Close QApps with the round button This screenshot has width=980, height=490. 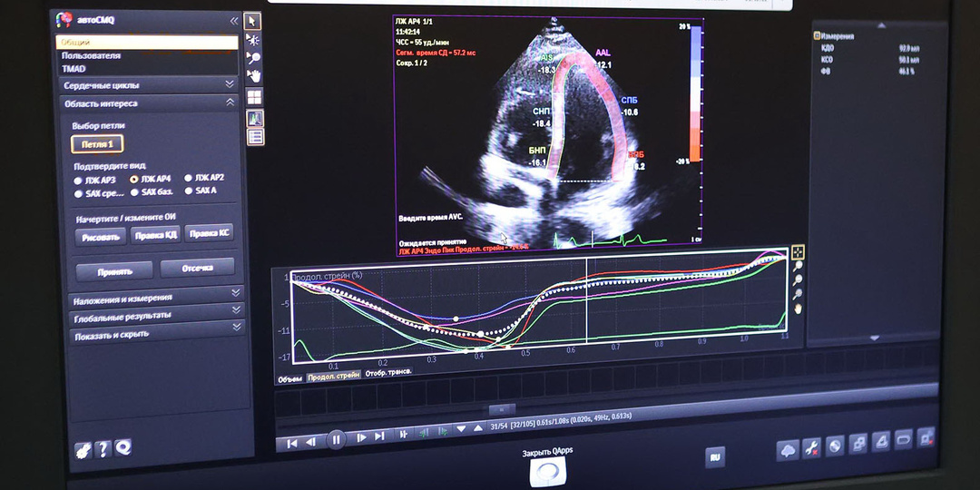click(547, 472)
